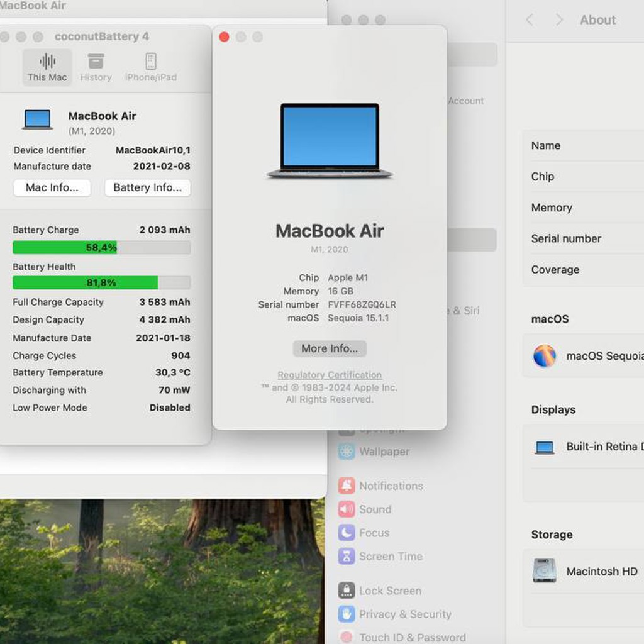
Task: Click the Battery Charge 58,4% progress bar
Action: (x=101, y=247)
